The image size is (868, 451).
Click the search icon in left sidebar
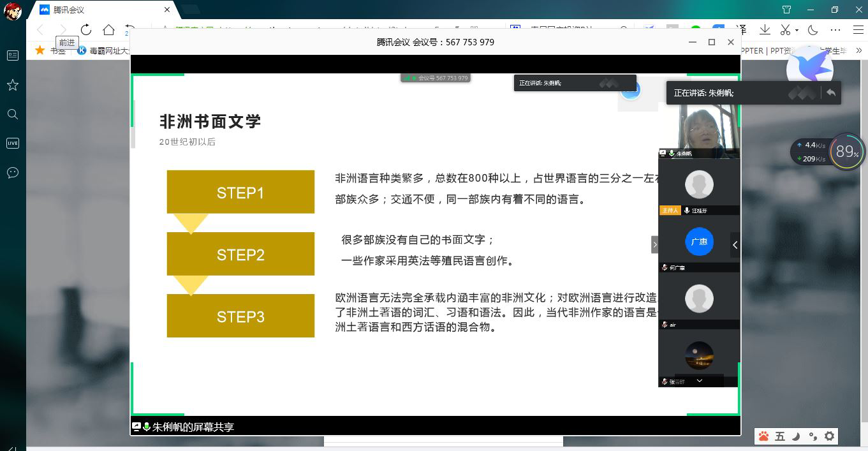tap(12, 114)
